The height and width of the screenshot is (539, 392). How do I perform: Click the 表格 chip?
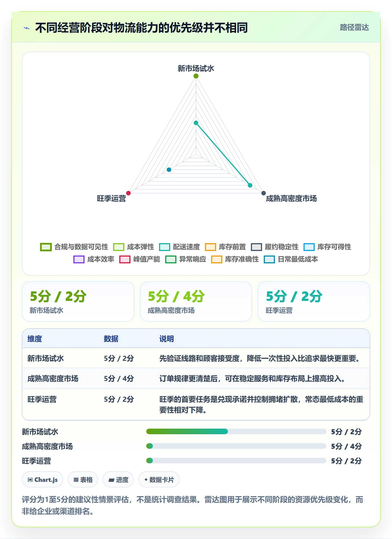pos(83,480)
